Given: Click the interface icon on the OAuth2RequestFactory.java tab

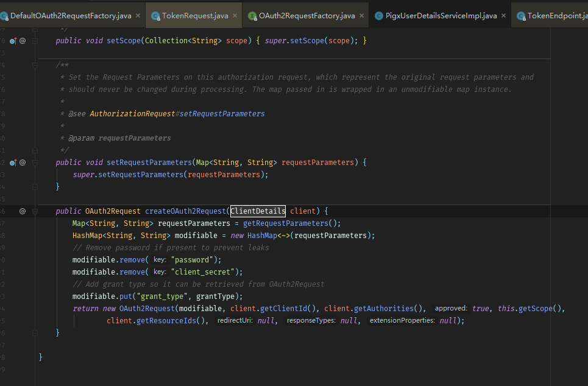Looking at the screenshot, I should [x=252, y=15].
